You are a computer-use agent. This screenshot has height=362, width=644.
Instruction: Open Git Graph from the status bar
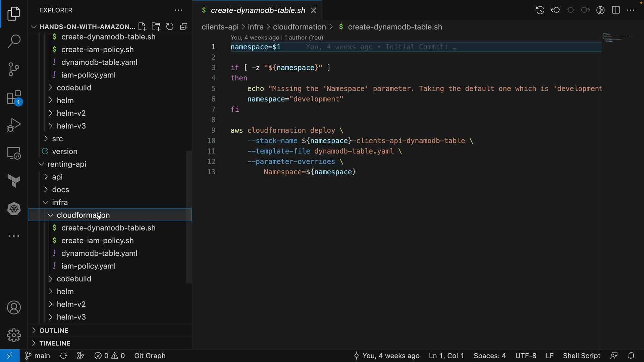(150, 356)
